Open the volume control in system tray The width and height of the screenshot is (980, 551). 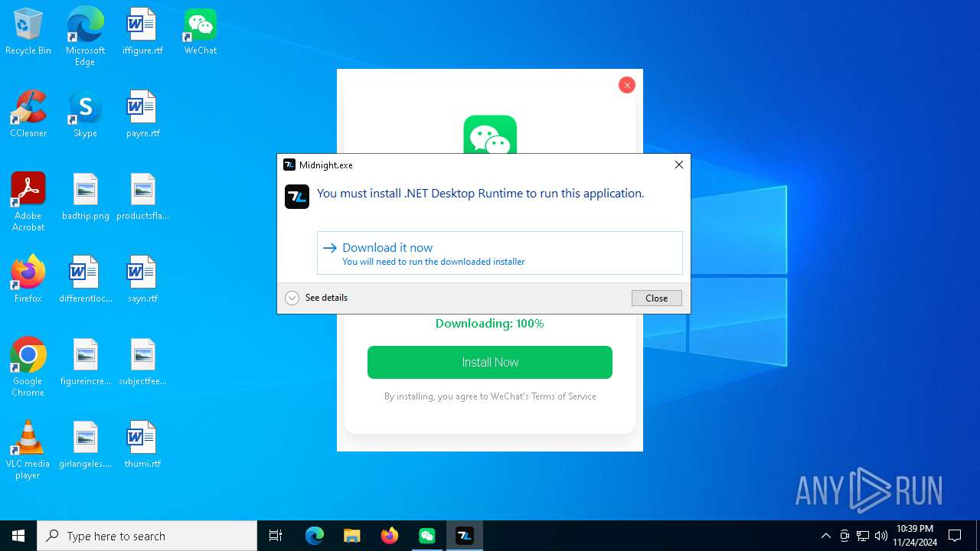click(881, 536)
